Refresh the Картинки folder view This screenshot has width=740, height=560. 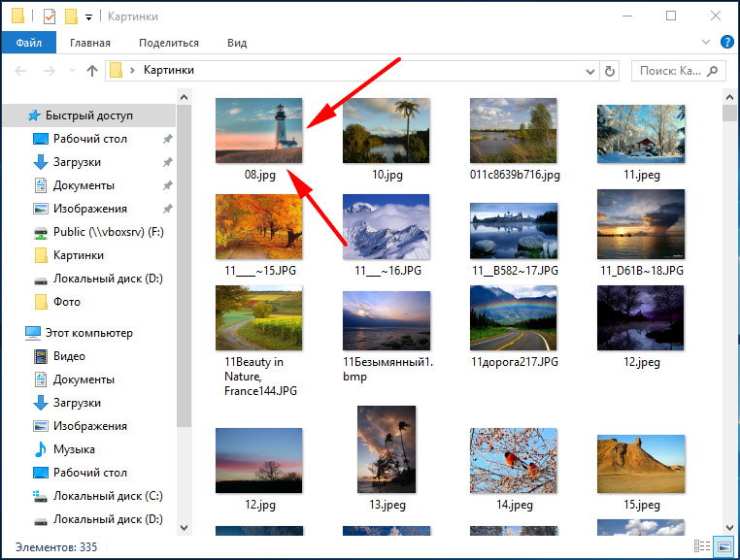coord(609,71)
